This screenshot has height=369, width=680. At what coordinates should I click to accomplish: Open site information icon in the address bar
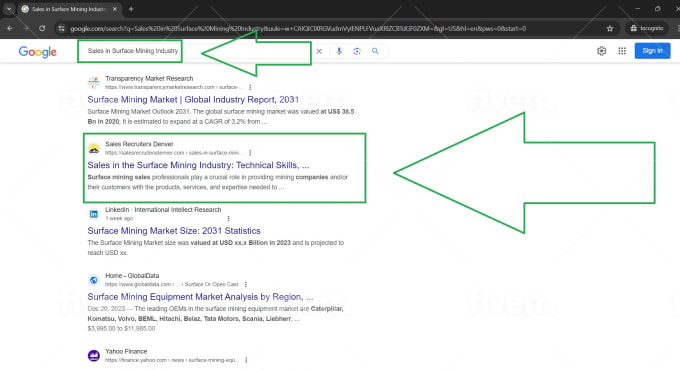tap(61, 29)
